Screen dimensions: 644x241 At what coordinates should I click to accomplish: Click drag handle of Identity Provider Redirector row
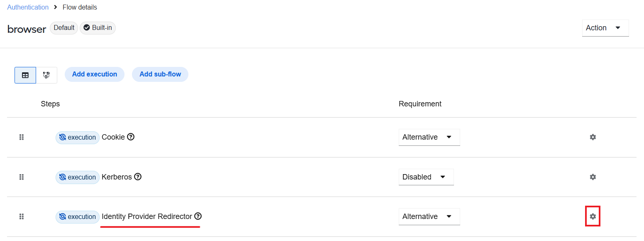(22, 216)
